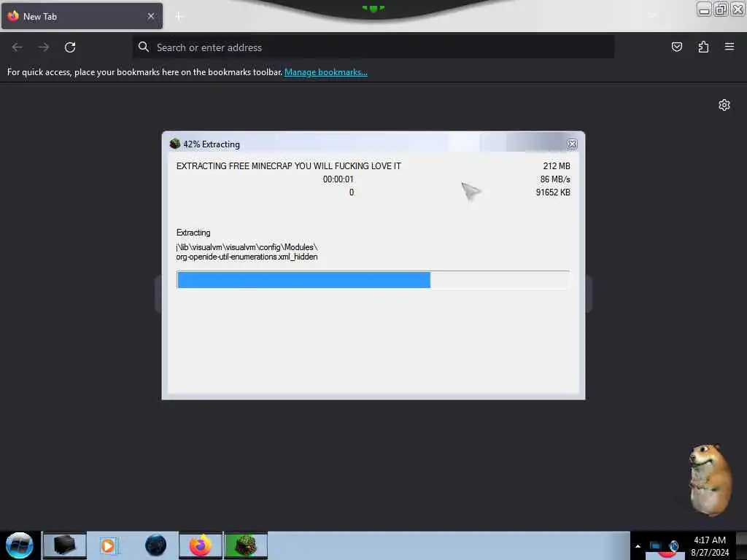The height and width of the screenshot is (560, 747).
Task: Click the hamster desktop character
Action: 710,480
